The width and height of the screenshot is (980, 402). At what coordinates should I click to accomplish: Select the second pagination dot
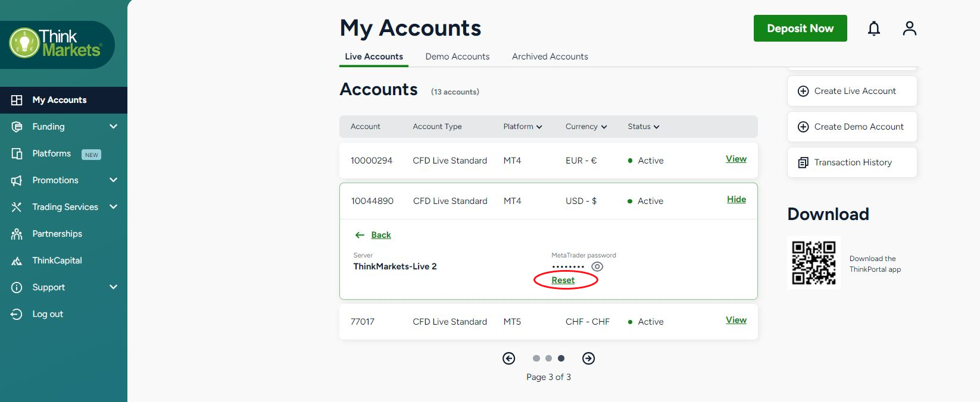(548, 358)
